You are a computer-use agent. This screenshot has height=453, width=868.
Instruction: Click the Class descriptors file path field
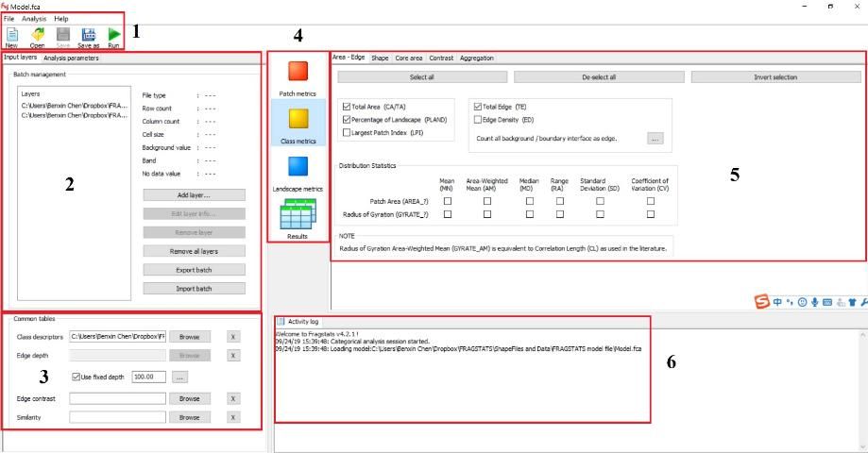116,336
